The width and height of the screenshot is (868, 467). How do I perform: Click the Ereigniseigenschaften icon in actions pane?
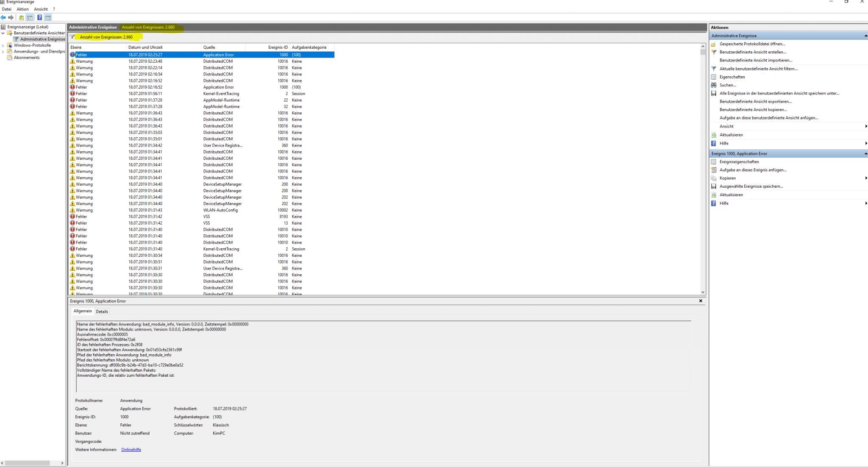tap(714, 162)
